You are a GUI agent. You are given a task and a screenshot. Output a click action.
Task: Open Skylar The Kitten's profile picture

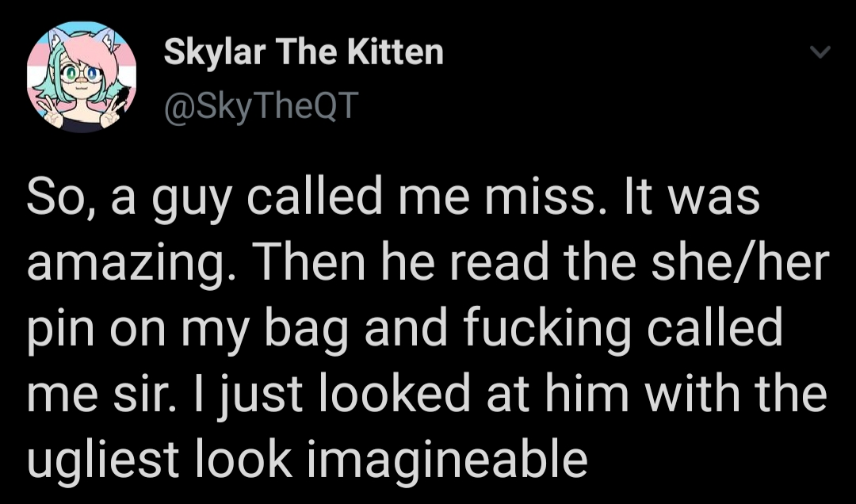82,76
